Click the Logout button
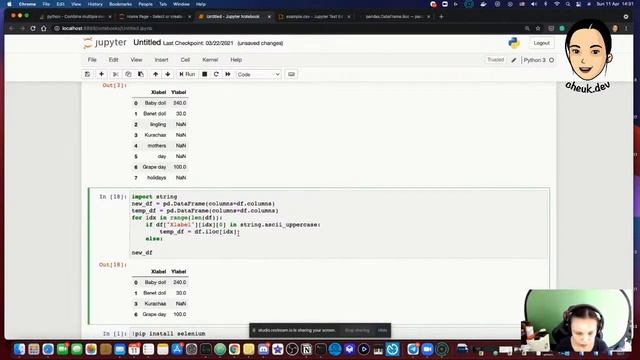This screenshot has width=640, height=360. (x=542, y=43)
